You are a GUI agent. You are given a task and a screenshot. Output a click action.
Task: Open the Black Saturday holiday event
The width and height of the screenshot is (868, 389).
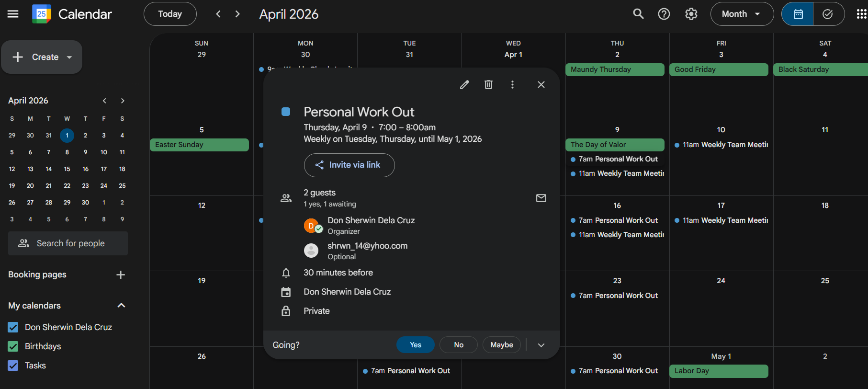821,69
